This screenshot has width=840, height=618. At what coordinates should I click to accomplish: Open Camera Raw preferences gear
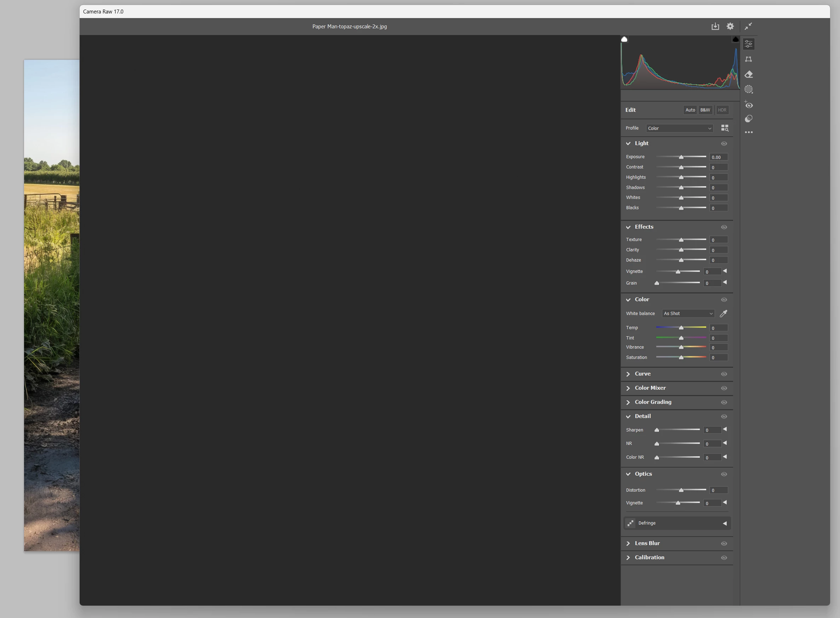730,26
